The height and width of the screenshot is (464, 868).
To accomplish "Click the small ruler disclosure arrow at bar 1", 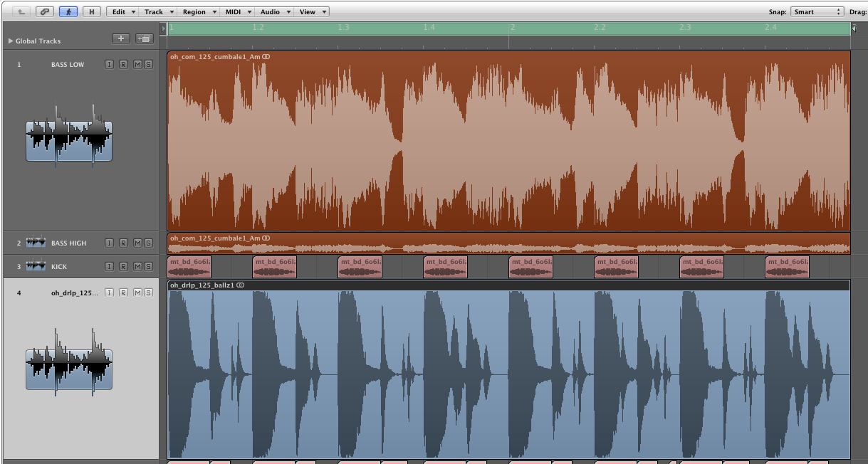I will click(163, 28).
